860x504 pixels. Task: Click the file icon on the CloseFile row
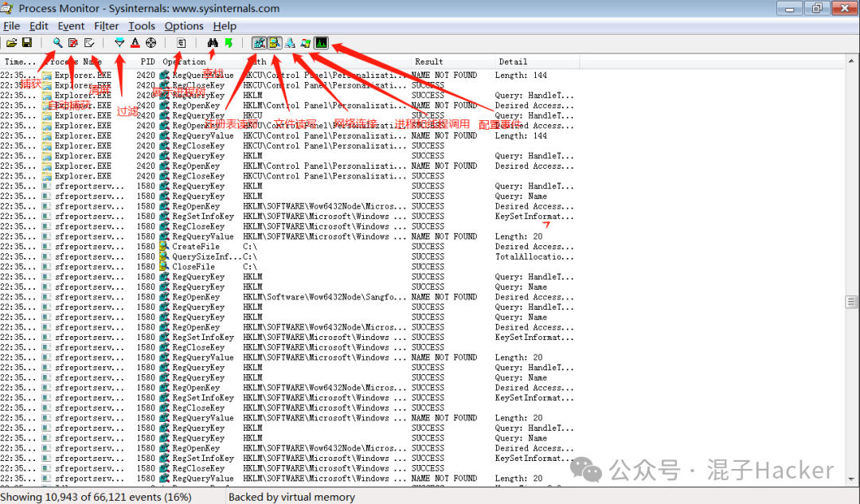tap(164, 267)
